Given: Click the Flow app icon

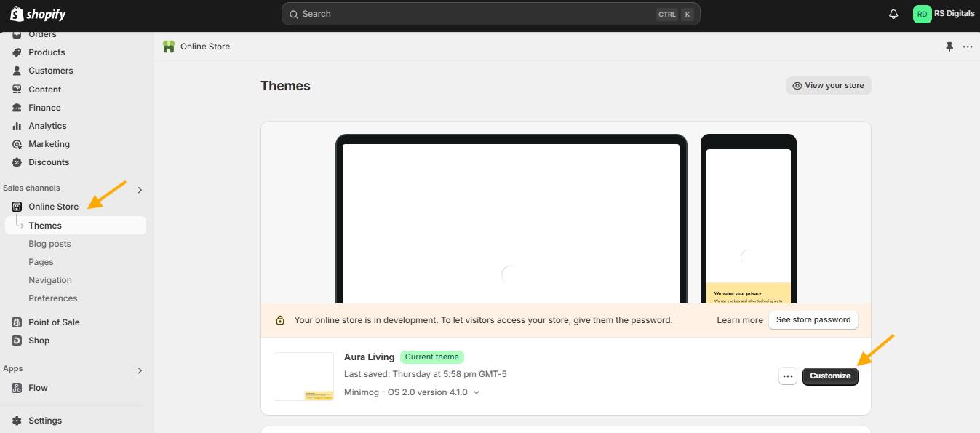Looking at the screenshot, I should pos(17,388).
